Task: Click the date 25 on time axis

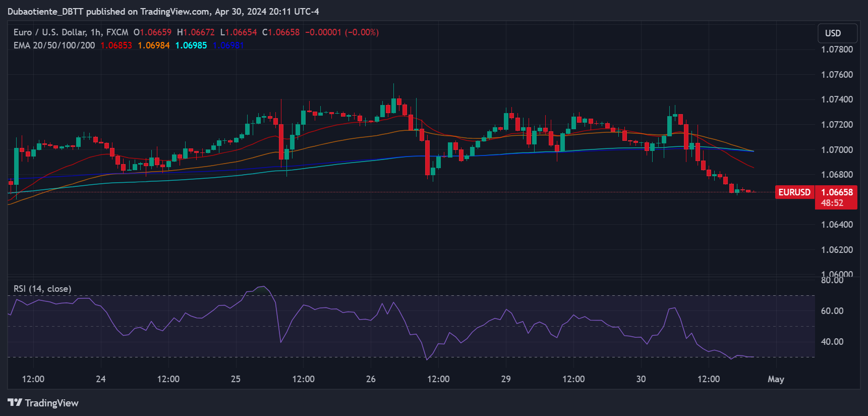Action: [x=236, y=379]
